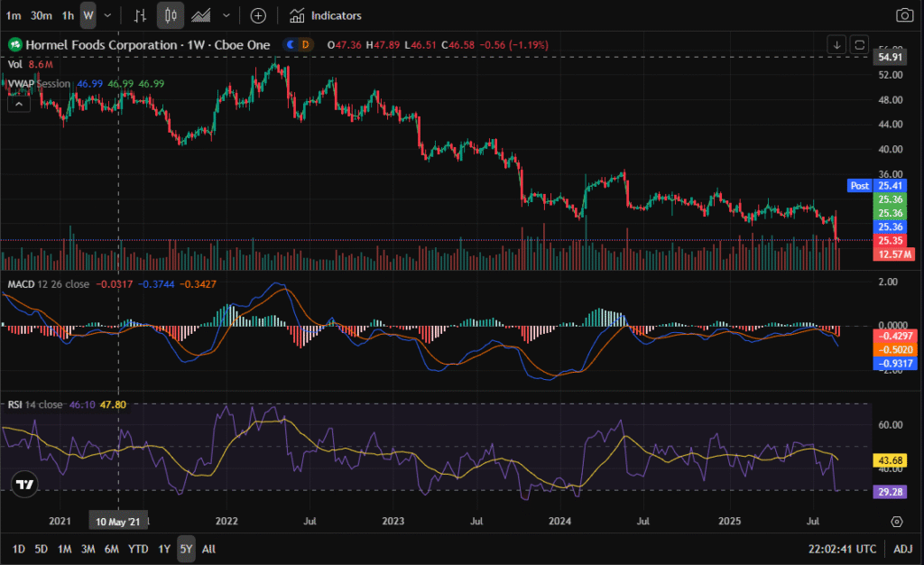Switch to the area chart style icon

click(x=202, y=15)
